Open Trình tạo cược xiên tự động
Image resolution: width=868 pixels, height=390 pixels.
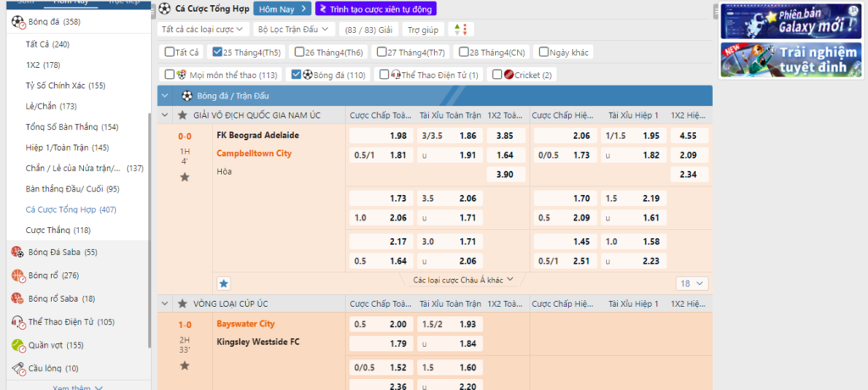(x=376, y=8)
